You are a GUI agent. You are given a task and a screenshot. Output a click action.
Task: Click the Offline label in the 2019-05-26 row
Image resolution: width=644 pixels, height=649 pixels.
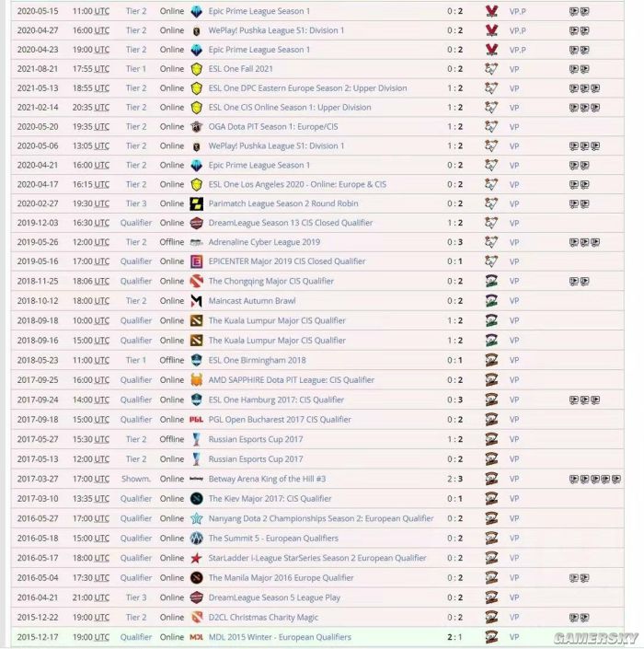pos(172,242)
